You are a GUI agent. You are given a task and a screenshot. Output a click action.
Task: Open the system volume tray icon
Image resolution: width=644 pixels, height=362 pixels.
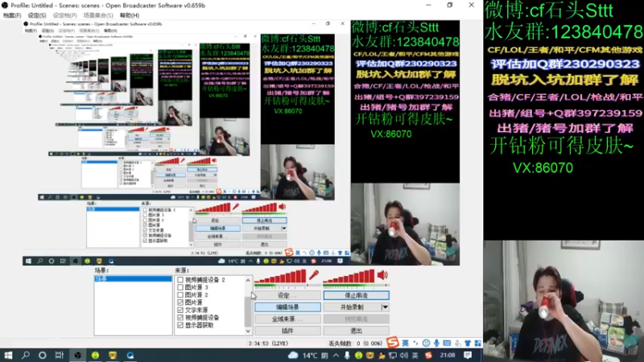pos(404,355)
